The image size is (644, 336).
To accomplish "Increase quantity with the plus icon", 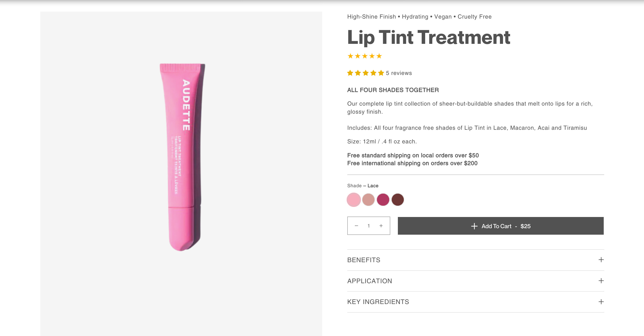I will pyautogui.click(x=381, y=226).
